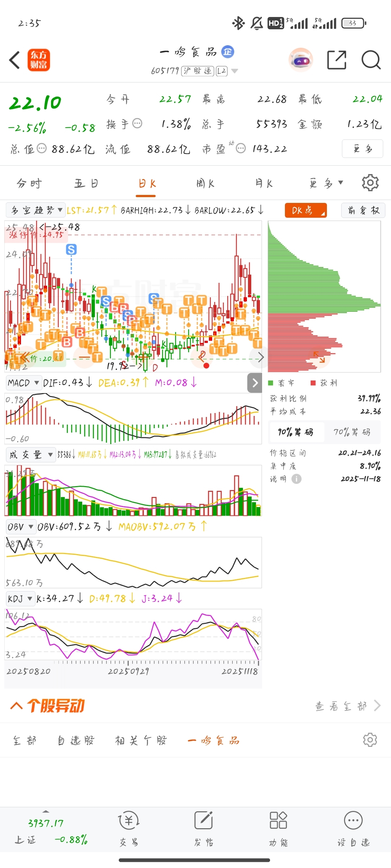Tap the info bubble next to 总值
The width and height of the screenshot is (391, 868).
point(42,148)
